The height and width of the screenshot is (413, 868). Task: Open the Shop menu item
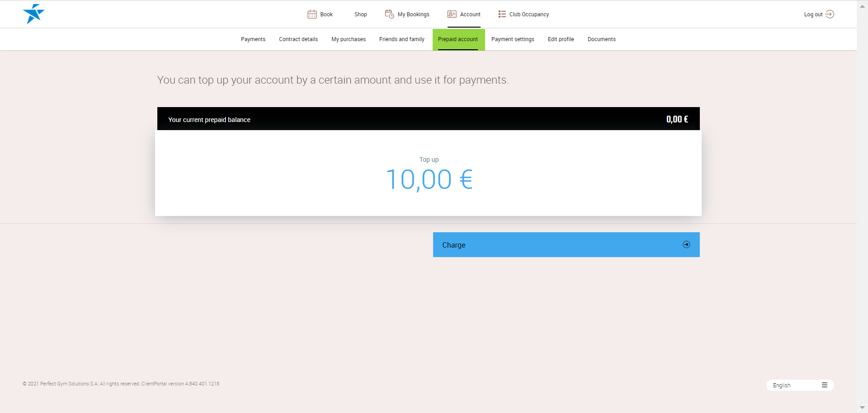click(360, 14)
